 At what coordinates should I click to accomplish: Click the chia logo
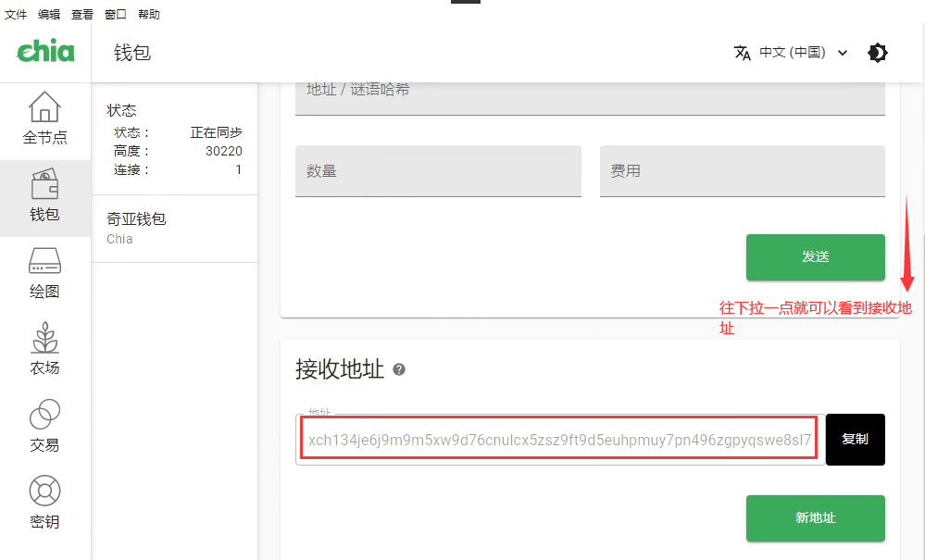point(44,52)
